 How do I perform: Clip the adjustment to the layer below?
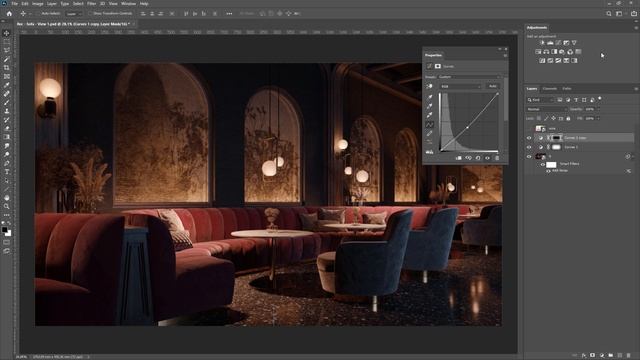(458, 158)
